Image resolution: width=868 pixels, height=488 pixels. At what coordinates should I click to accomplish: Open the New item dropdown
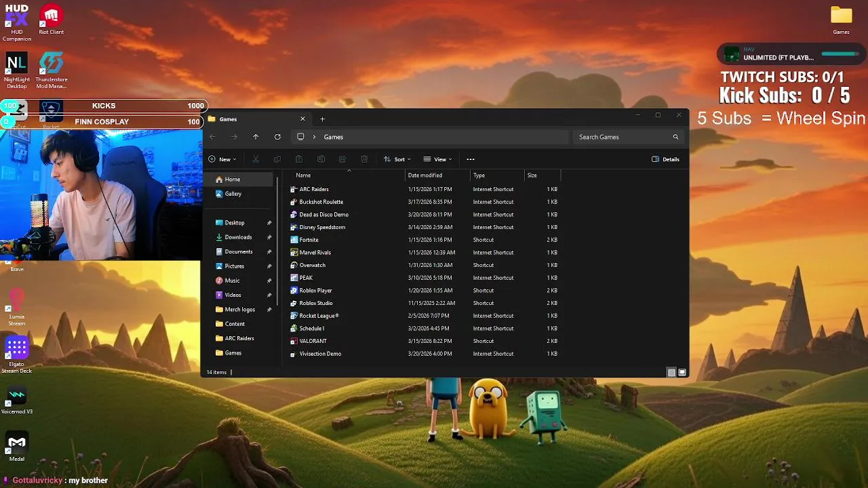pos(222,159)
